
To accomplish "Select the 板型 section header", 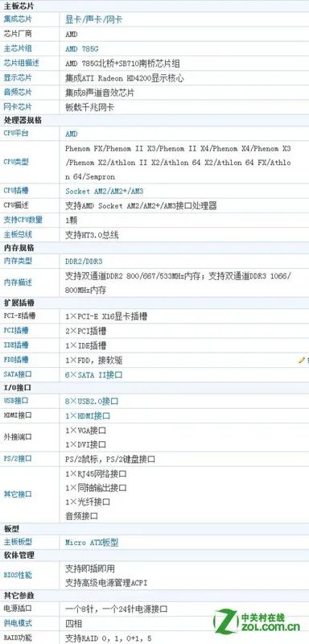I will click(x=11, y=529).
